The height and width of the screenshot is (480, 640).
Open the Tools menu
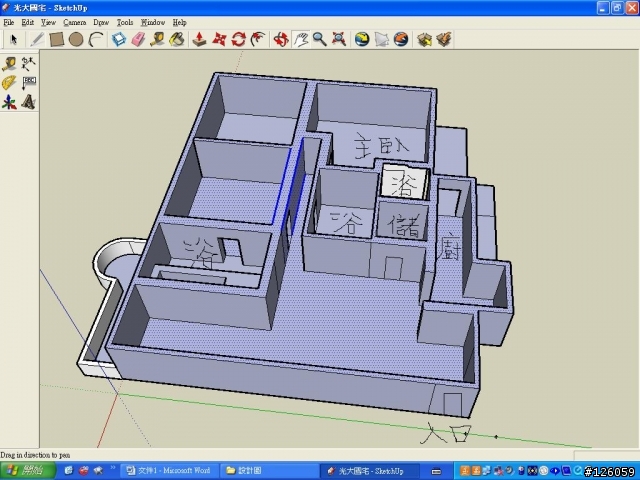125,22
